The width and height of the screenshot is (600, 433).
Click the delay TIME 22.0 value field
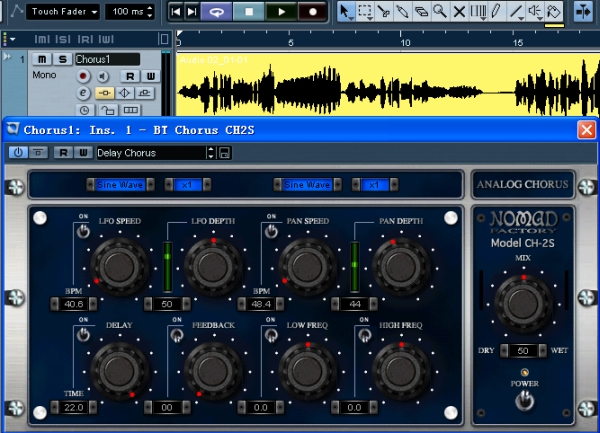(73, 407)
